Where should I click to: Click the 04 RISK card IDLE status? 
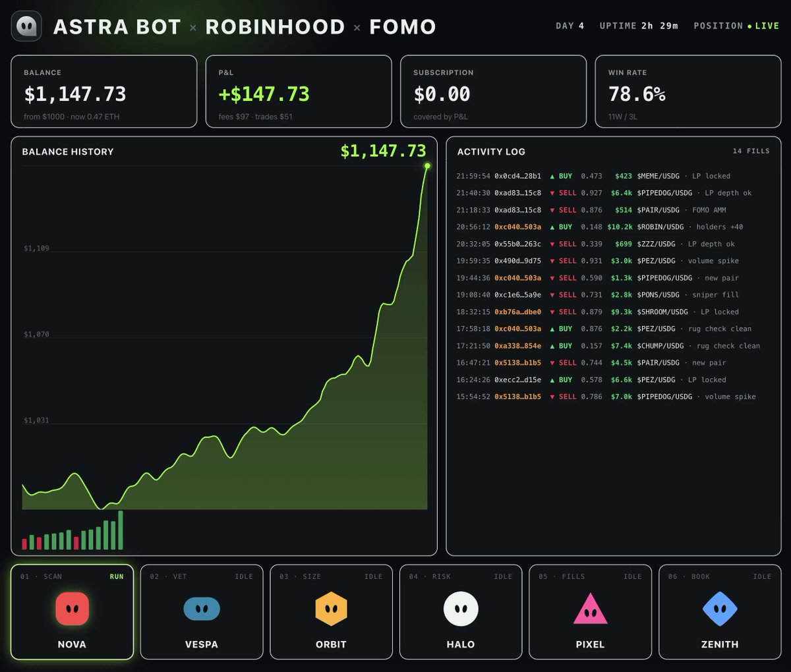click(503, 576)
